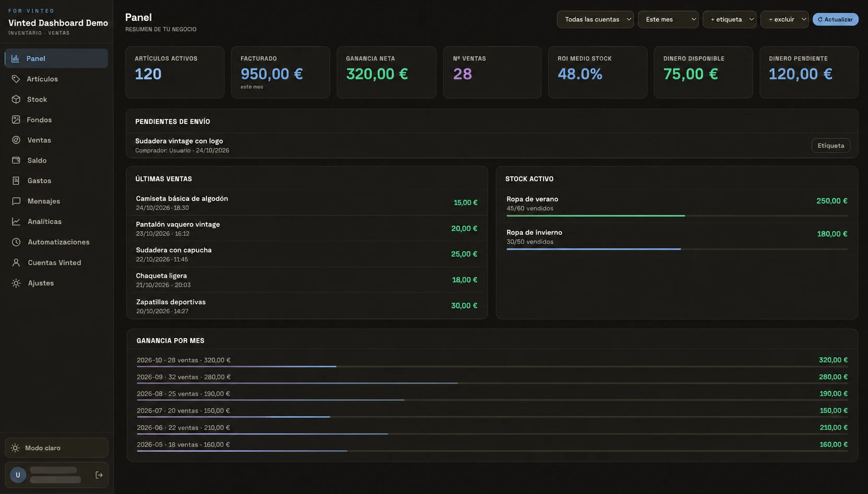
Task: Click the Fondos image icon
Action: 16,120
